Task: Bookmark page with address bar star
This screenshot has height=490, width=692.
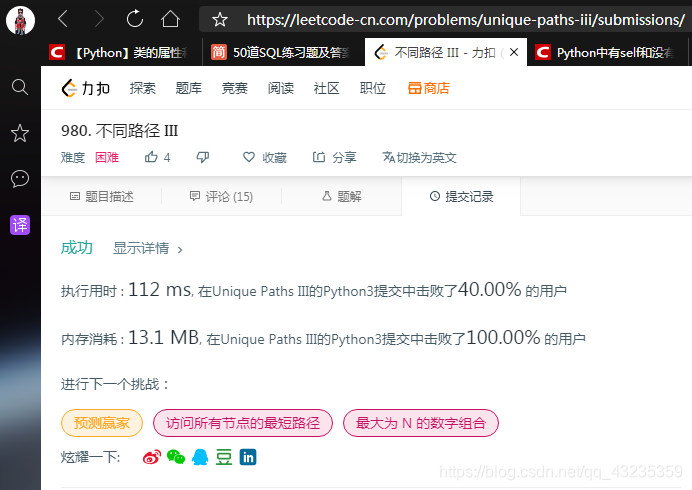Action: [219, 19]
